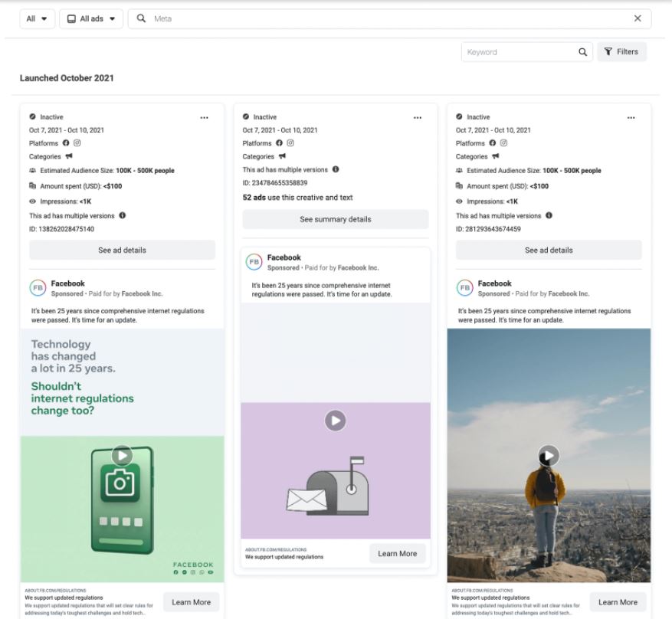
Task: Click the Facebook platform icon in first ad
Action: (66, 143)
